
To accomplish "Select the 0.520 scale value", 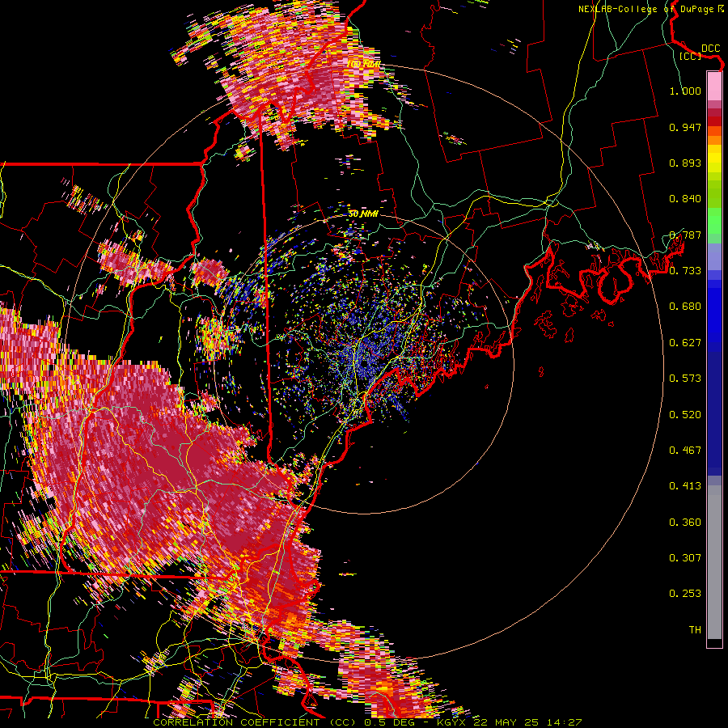I will (685, 414).
